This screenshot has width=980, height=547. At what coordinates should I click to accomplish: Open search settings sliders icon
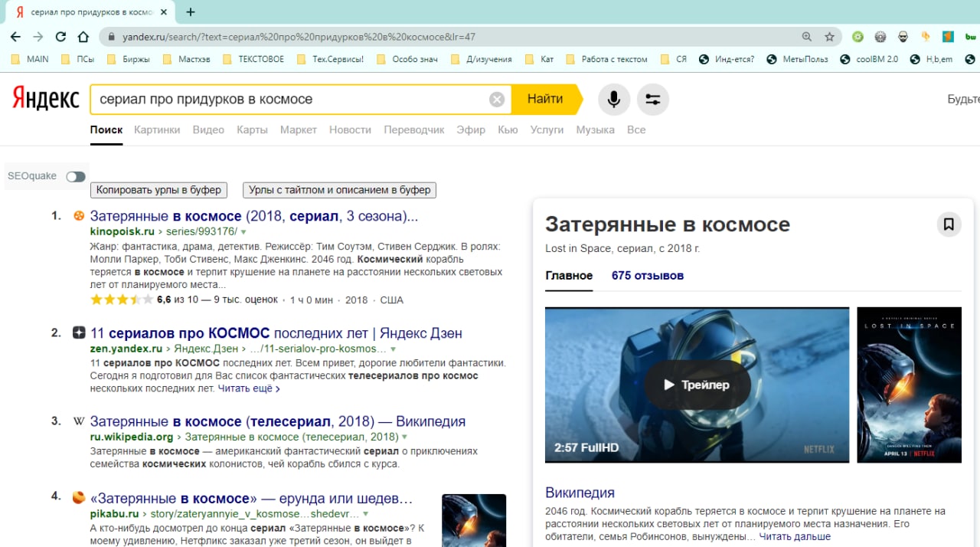pos(653,100)
